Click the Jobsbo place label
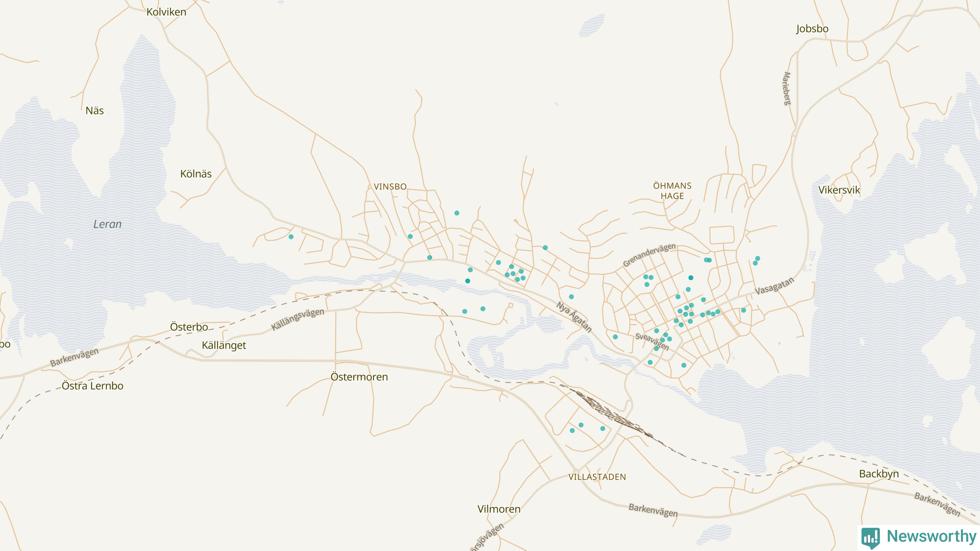The image size is (980, 551). click(812, 29)
